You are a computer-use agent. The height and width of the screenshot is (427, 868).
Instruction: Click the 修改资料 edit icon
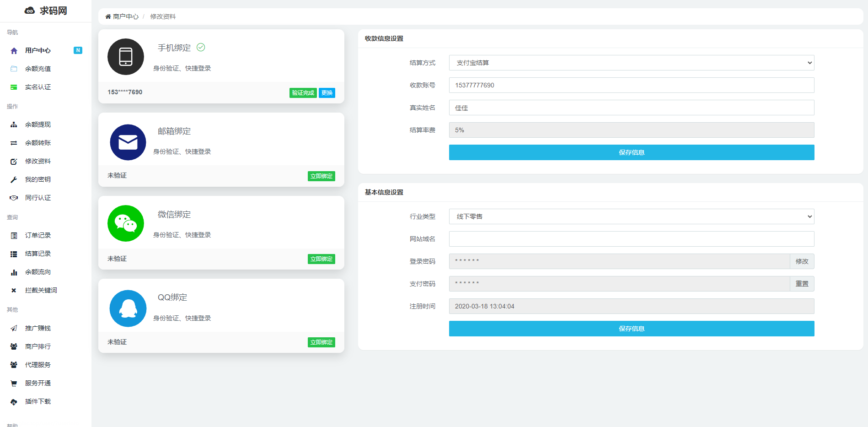pos(14,162)
